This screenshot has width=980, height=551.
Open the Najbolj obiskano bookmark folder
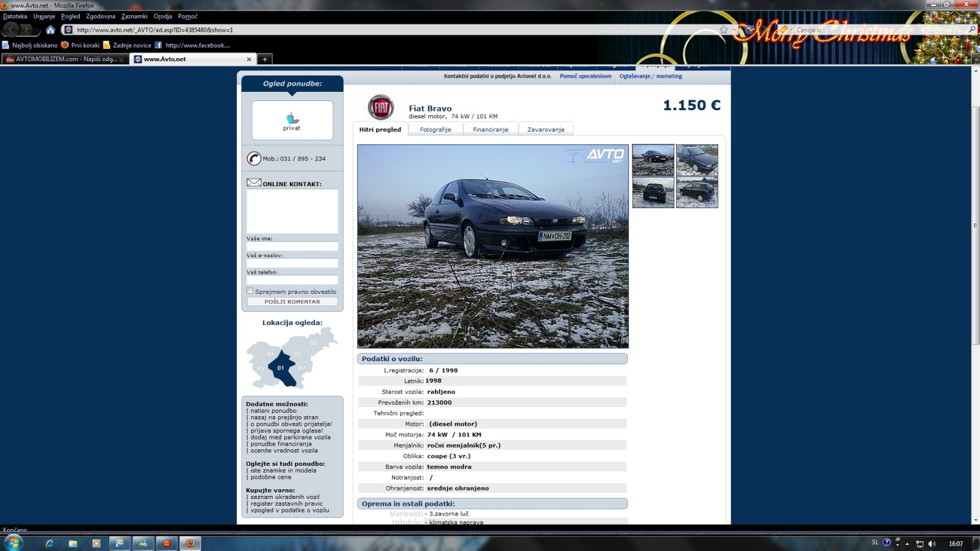(30, 45)
